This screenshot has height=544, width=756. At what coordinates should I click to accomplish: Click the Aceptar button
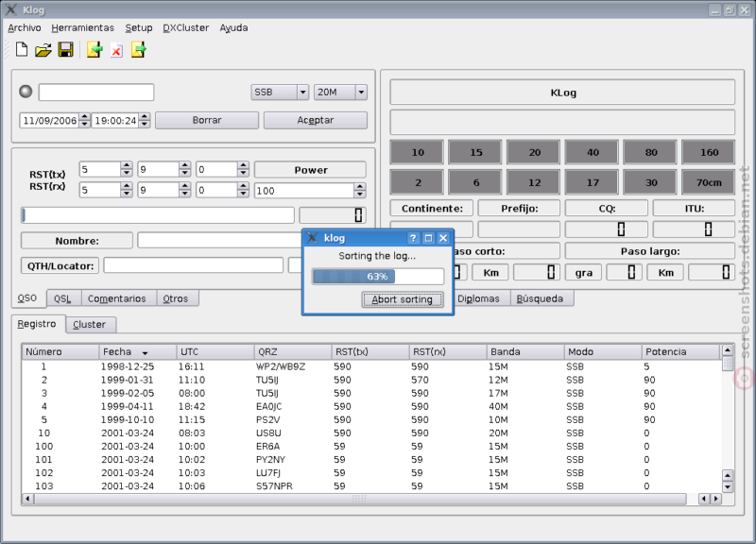tap(316, 121)
